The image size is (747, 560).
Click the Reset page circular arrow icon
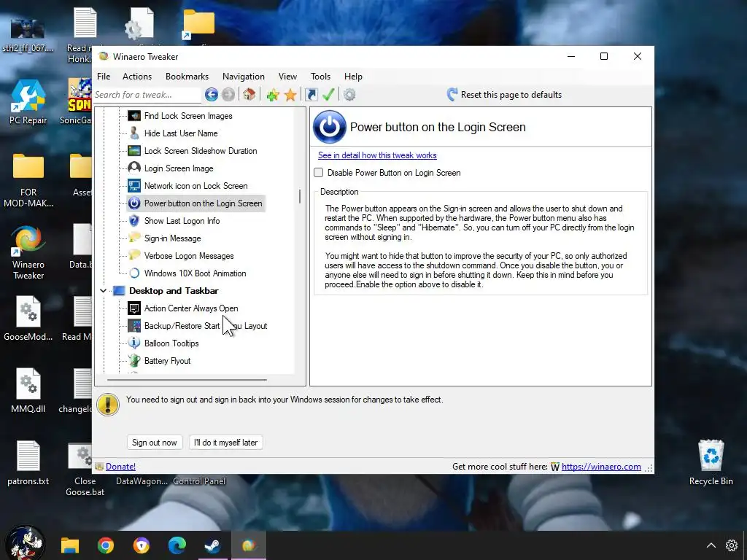coord(452,94)
